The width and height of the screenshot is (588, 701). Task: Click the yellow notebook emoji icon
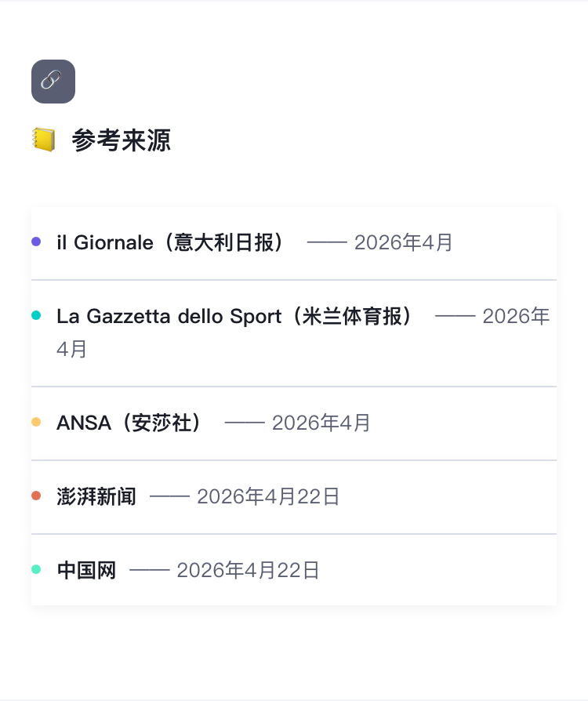(x=44, y=141)
